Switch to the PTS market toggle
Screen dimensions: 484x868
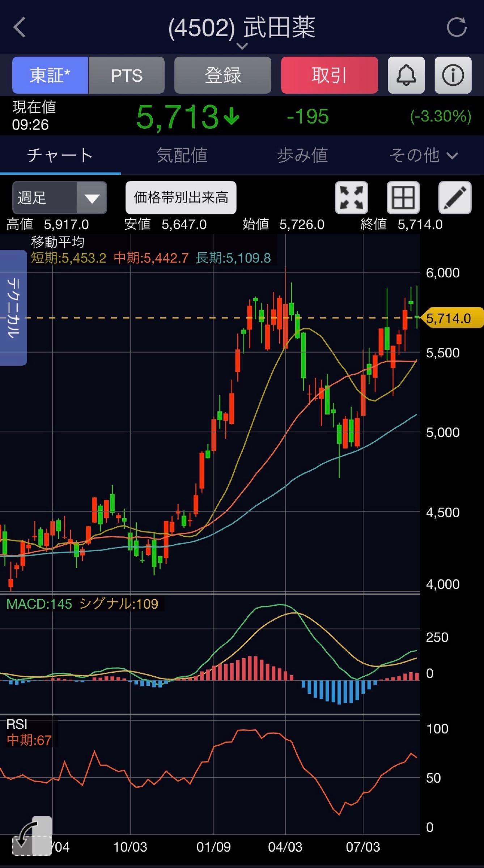coord(127,75)
